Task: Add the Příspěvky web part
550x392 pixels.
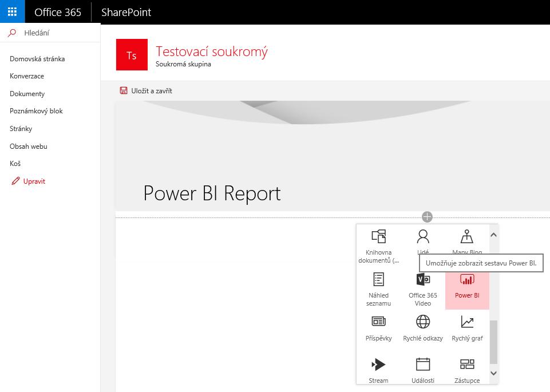Action: (378, 328)
